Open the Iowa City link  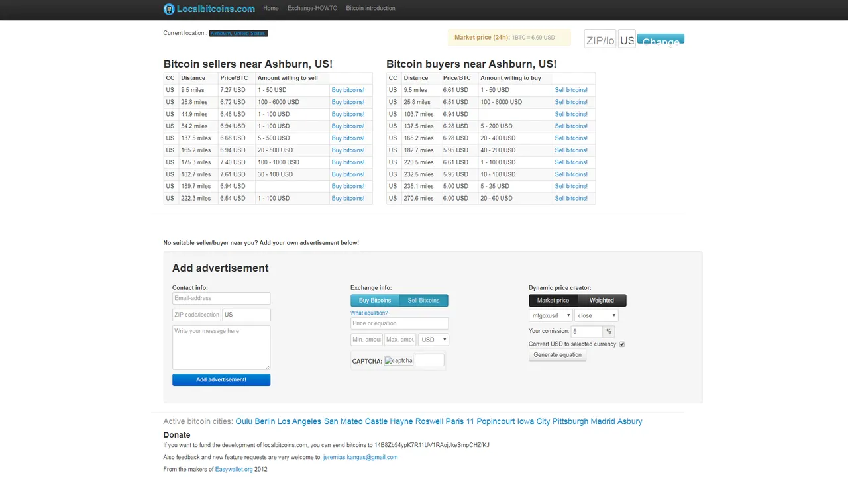click(534, 421)
